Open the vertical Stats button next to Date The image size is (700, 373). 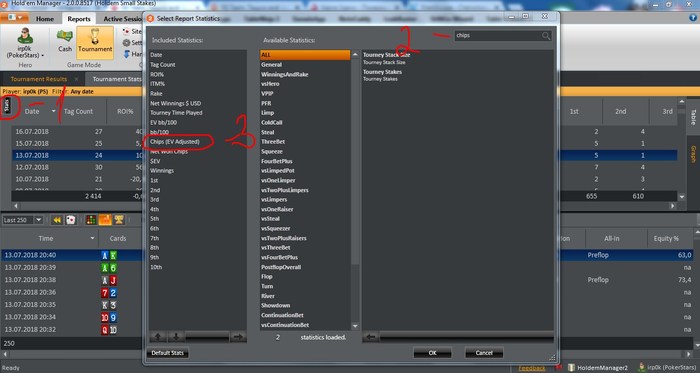[x=7, y=106]
